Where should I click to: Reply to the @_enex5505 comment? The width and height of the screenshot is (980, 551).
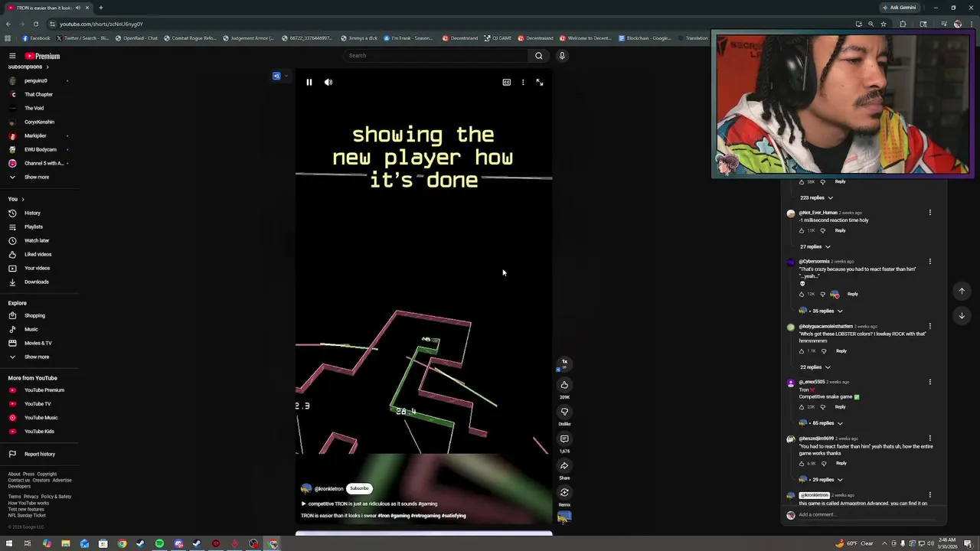tap(841, 407)
